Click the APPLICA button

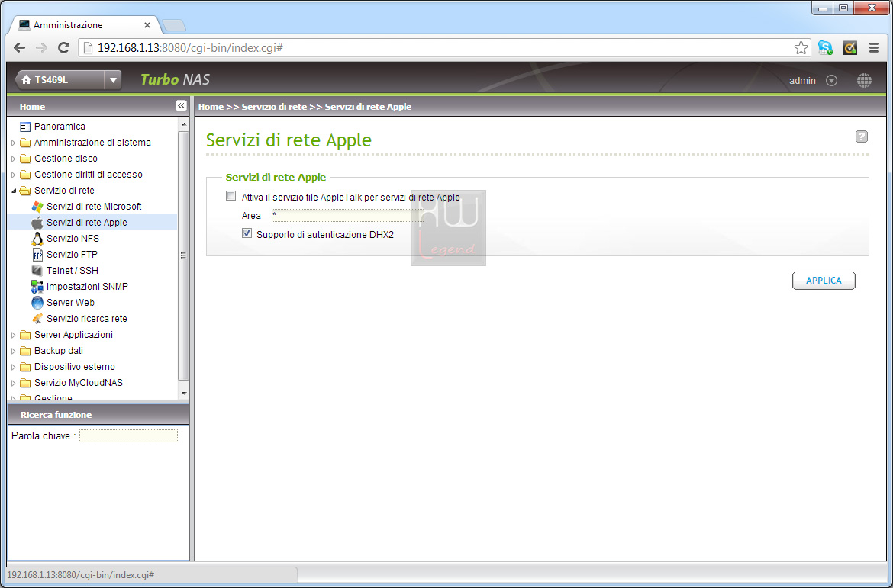point(824,281)
